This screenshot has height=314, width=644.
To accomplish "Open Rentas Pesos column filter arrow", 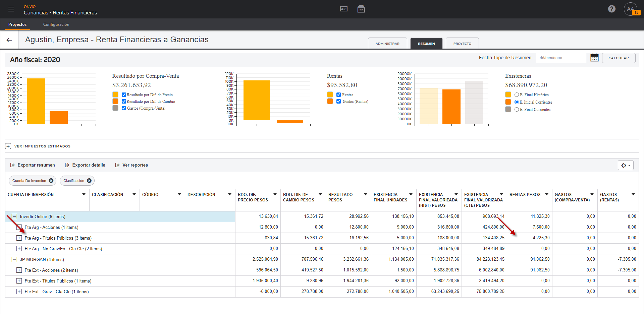I will (x=547, y=194).
